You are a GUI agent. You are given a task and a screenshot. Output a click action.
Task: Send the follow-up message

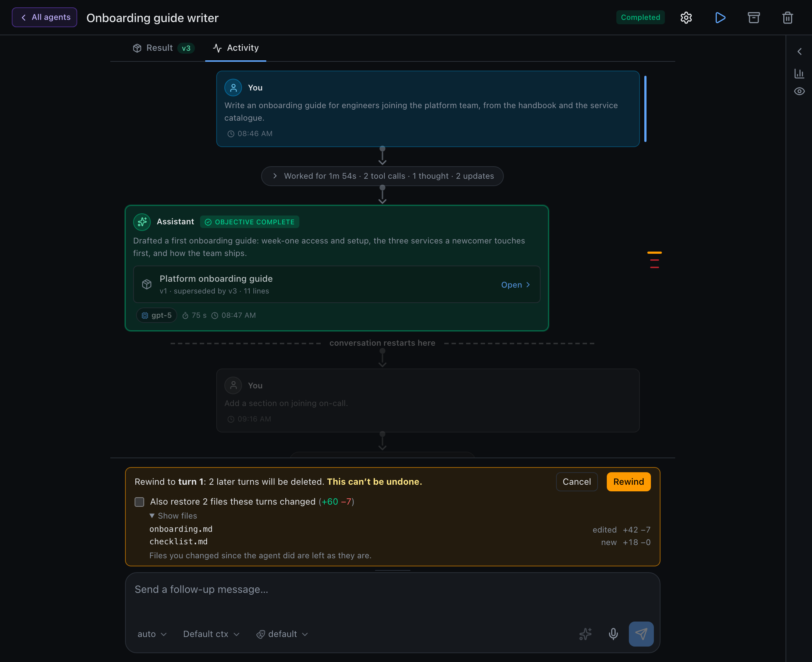pyautogui.click(x=641, y=634)
